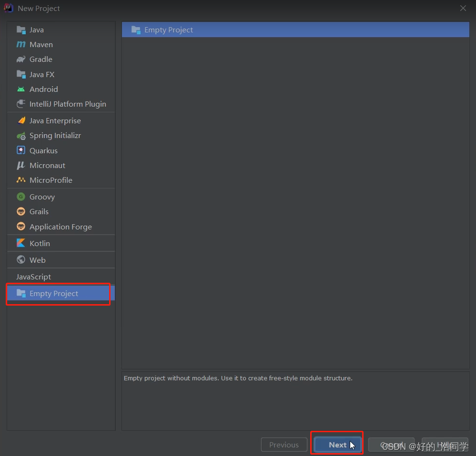Click the IntelliJ logo in title bar

(8, 8)
